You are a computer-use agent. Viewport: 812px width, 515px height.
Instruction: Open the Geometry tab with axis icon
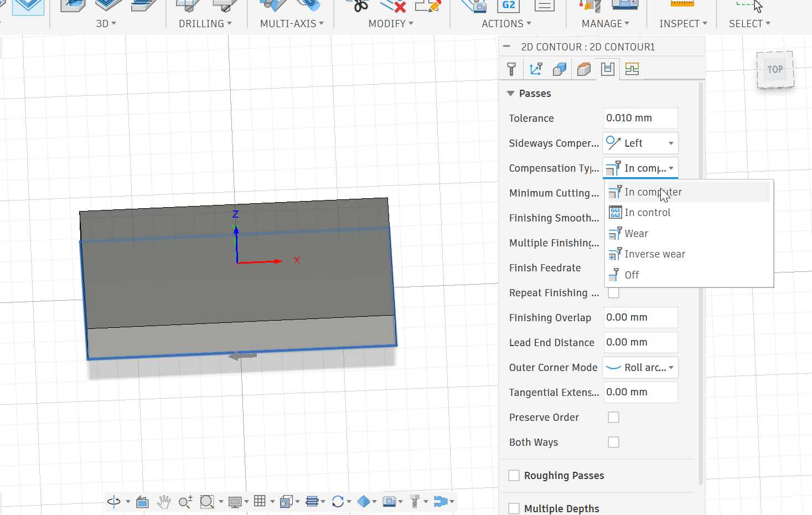click(x=535, y=69)
